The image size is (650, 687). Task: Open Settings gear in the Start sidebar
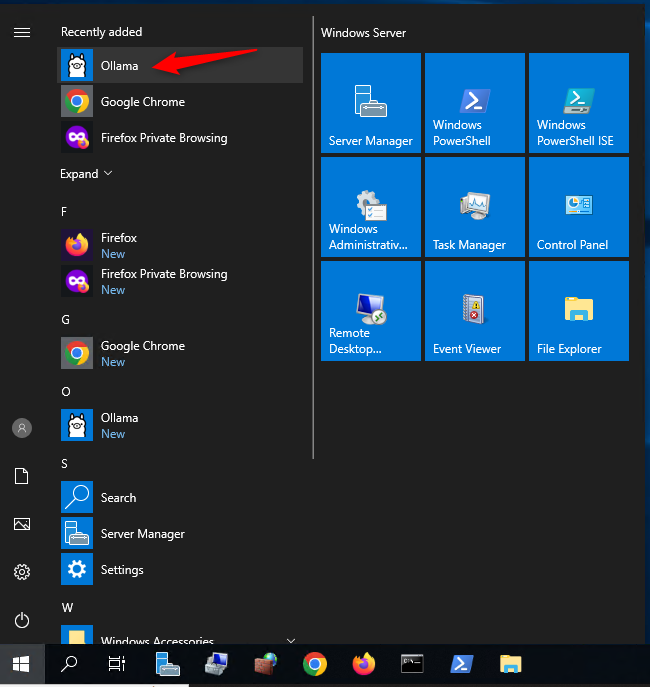click(x=22, y=572)
